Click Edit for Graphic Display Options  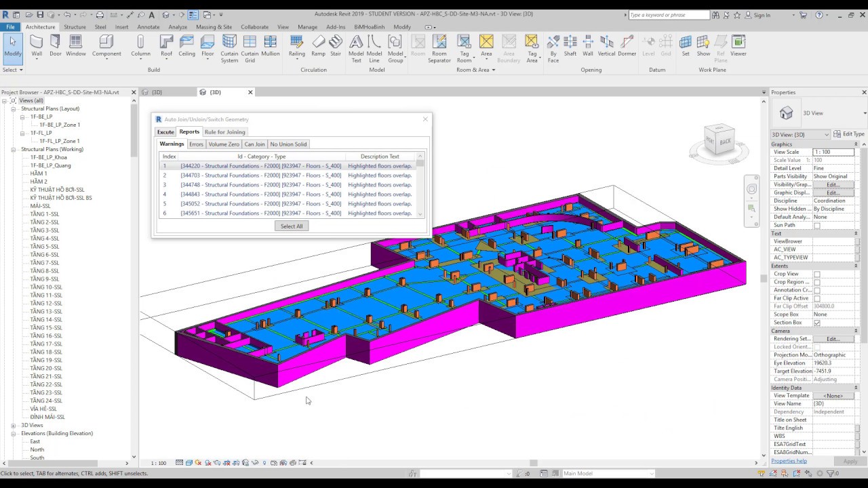(833, 193)
